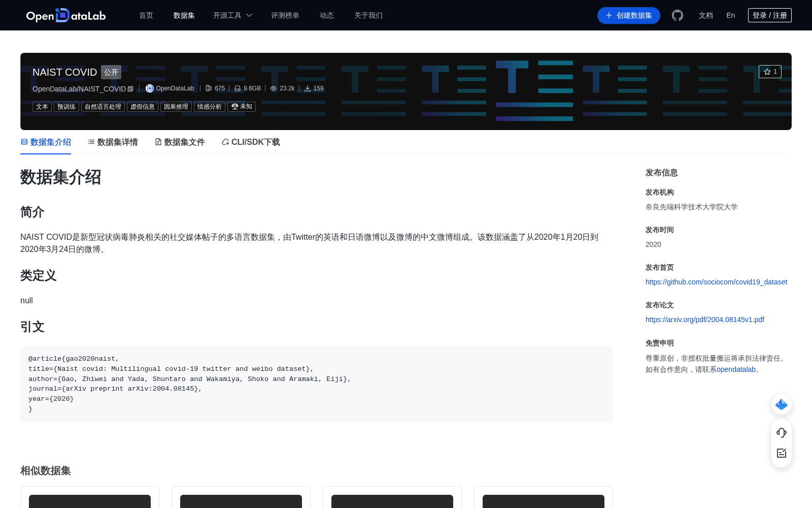Open the third similar dataset card

coord(392,497)
